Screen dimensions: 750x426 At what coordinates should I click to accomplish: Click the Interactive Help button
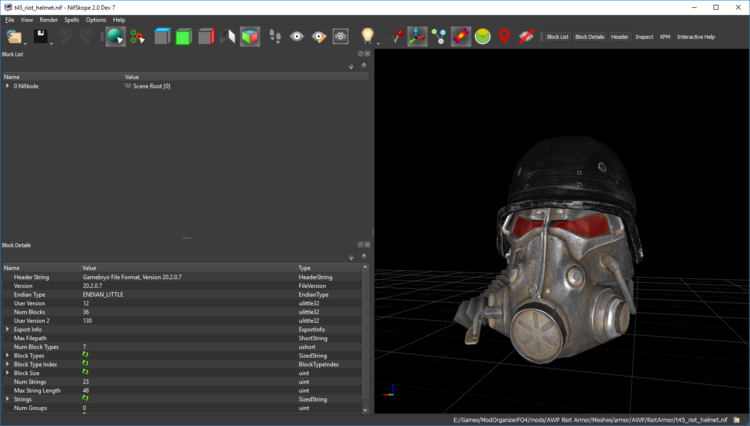(696, 37)
